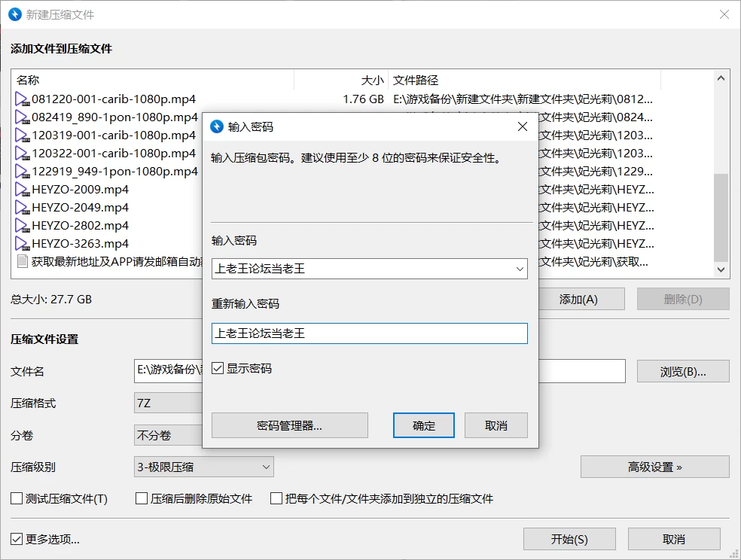The height and width of the screenshot is (560, 741).
Task: Close the 新建压缩文件 window
Action: coord(724,14)
